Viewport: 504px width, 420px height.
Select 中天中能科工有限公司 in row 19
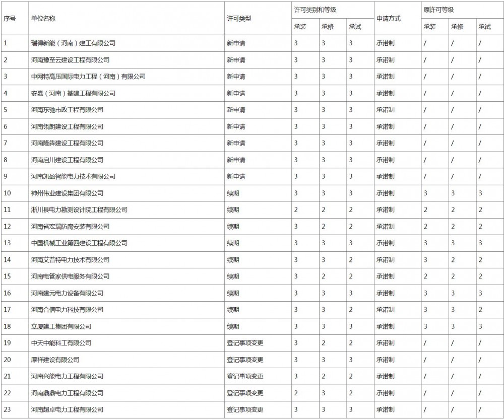pyautogui.click(x=61, y=343)
